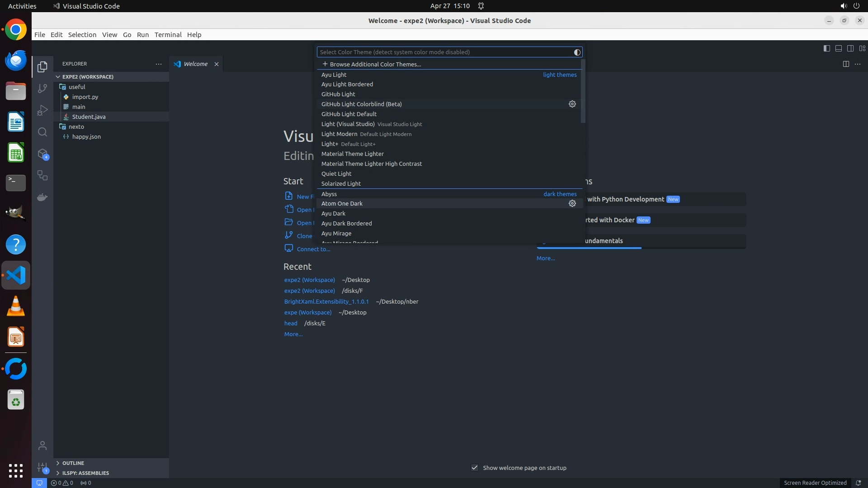
Task: Uncheck Show welcome page on startup
Action: coord(475,468)
